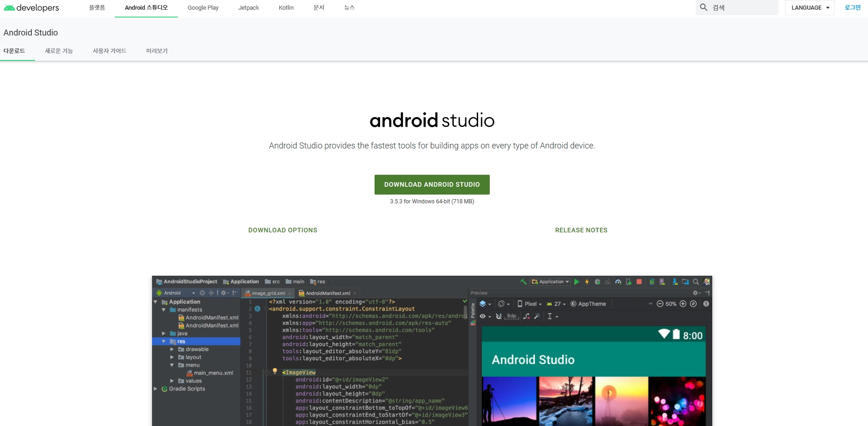Click the Android Studio page title
Image resolution: width=868 pixels, height=426 pixels.
30,33
